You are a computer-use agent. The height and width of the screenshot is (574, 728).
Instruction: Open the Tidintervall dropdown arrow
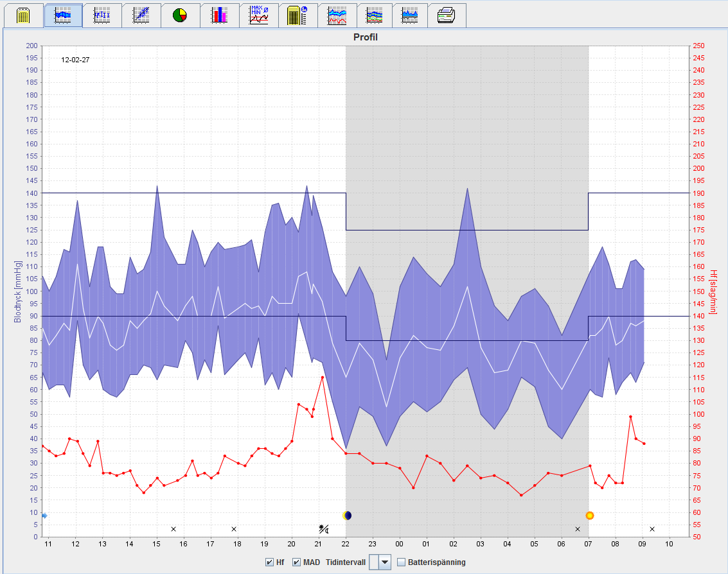(x=385, y=562)
